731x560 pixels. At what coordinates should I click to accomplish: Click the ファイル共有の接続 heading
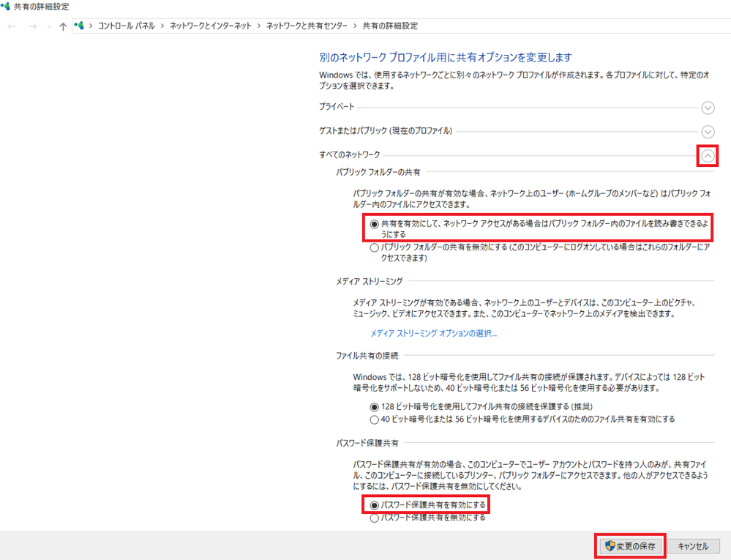click(367, 356)
